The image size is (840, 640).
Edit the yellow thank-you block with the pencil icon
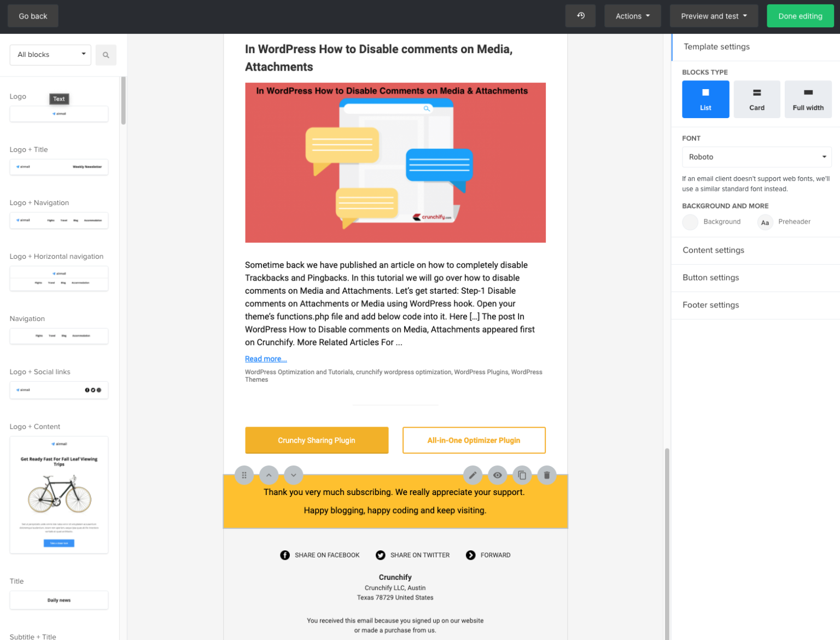point(472,475)
